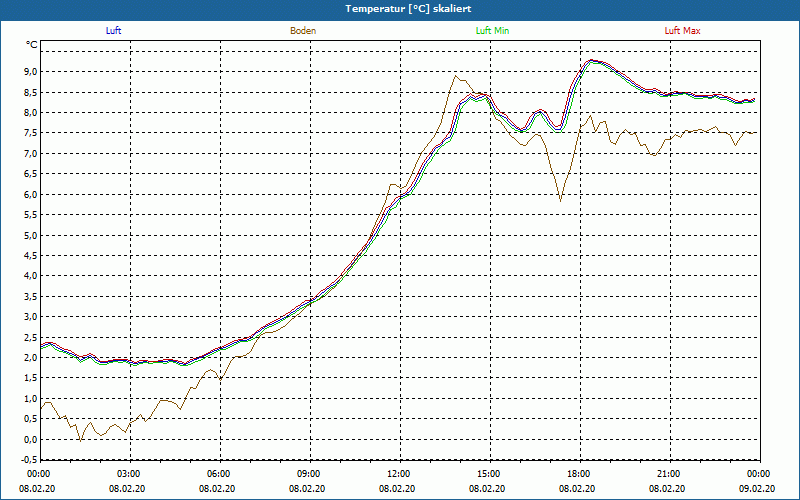The height and width of the screenshot is (500, 800).
Task: Click the 1,0 y-axis value
Action: tap(31, 398)
